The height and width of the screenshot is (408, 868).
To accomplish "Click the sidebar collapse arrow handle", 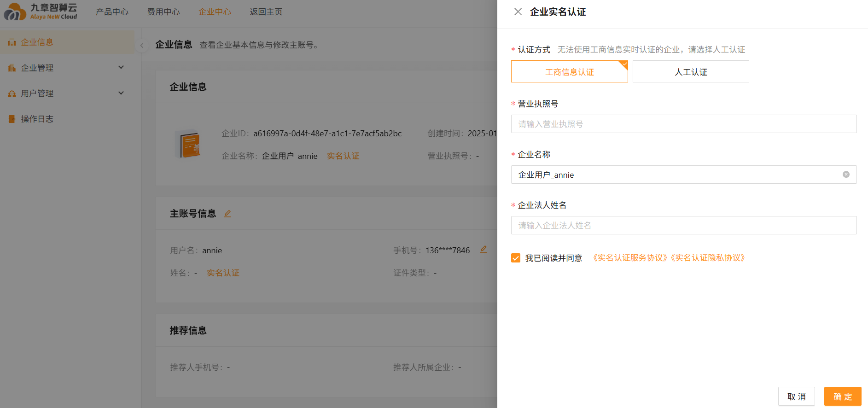I will pyautogui.click(x=142, y=45).
